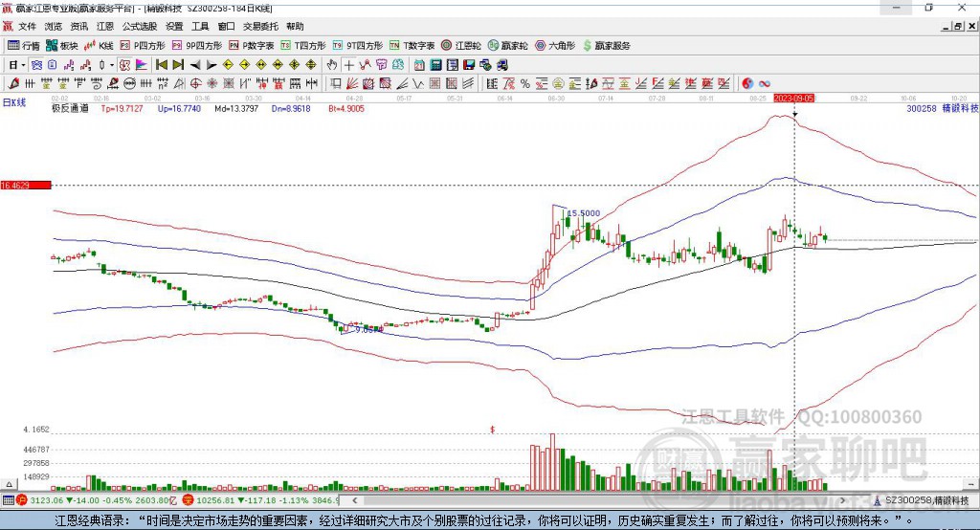The width and height of the screenshot is (980, 530).
Task: Click scrollbar right arrow in status bar
Action: (x=842, y=500)
